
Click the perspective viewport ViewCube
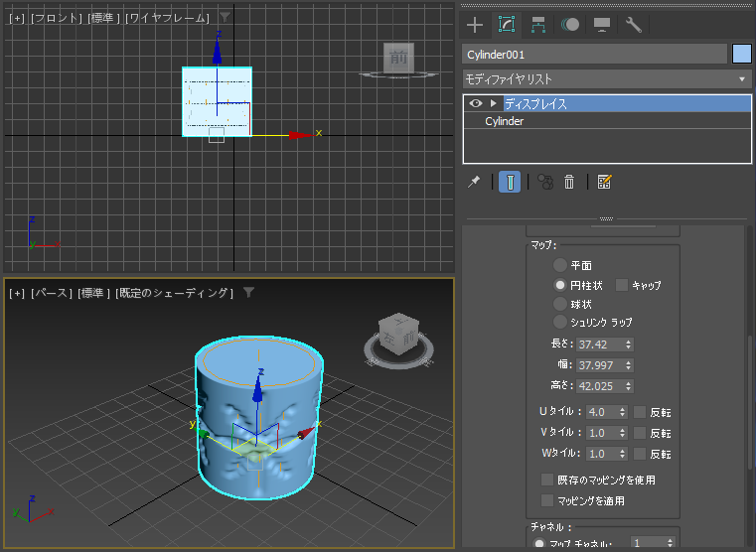coord(398,334)
